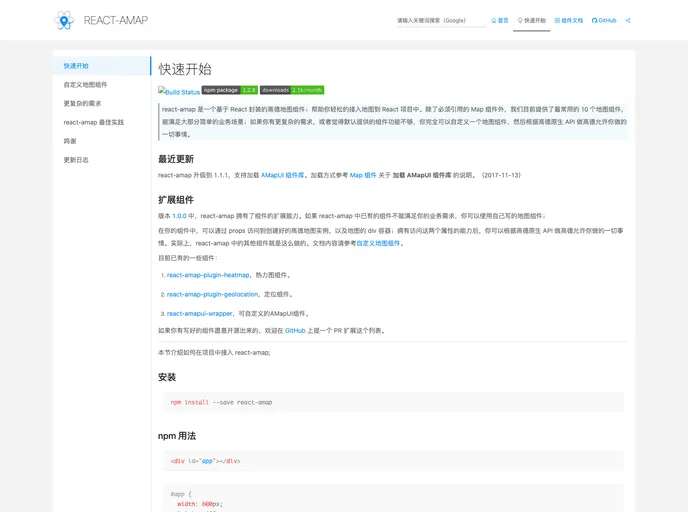Viewport: 688px width, 512px height.
Task: Open the 自定义地图组件 link in paragraph
Action: 378,243
